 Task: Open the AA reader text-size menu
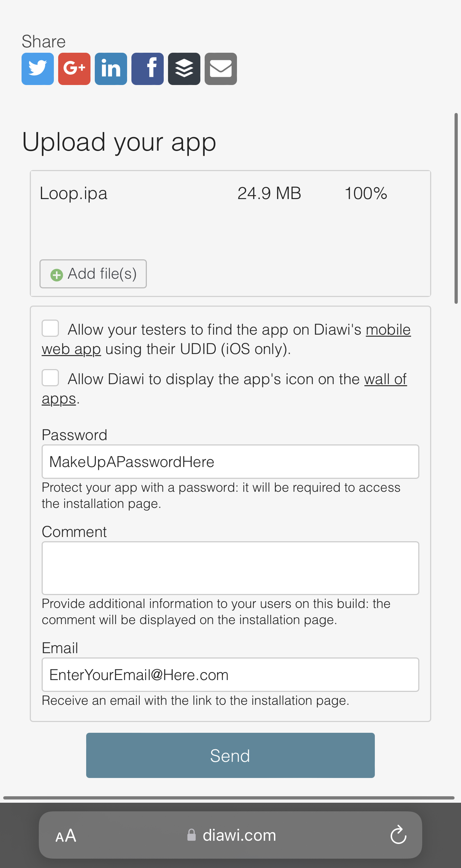(66, 836)
